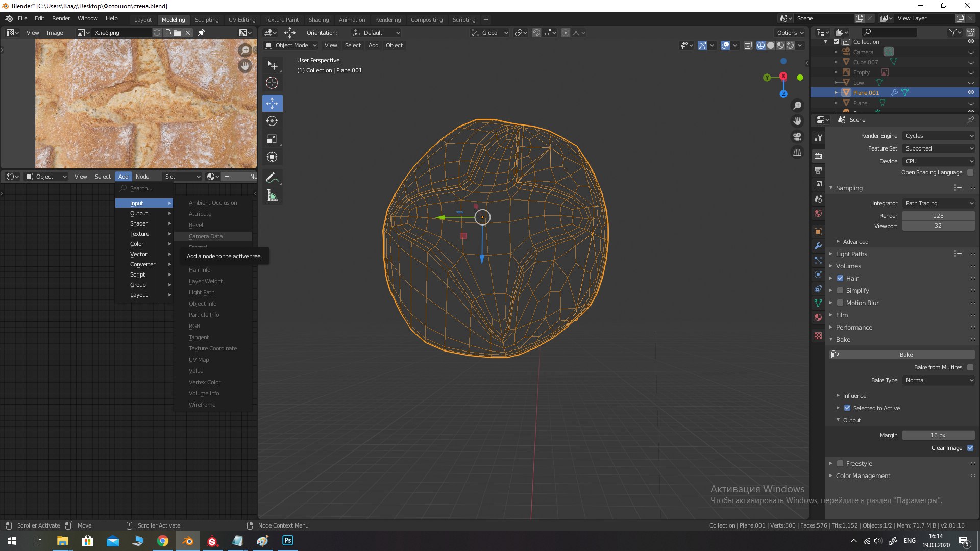Open the Global transform orientation dropdown
980x551 pixels.
click(x=489, y=33)
